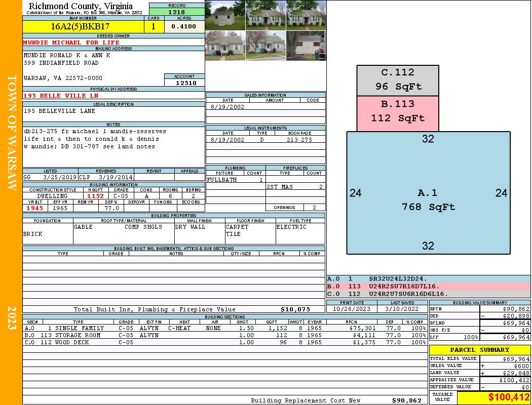
Task: Select building section WOOD DECK row
Action: (225, 342)
